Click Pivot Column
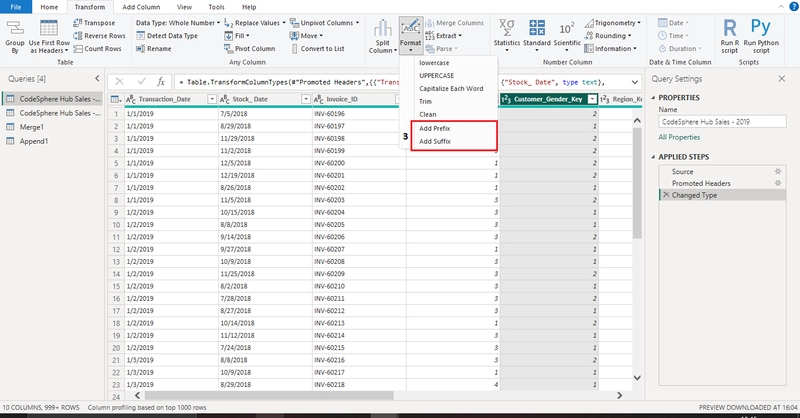Screen dimensions: 800x418 pyautogui.click(x=249, y=48)
